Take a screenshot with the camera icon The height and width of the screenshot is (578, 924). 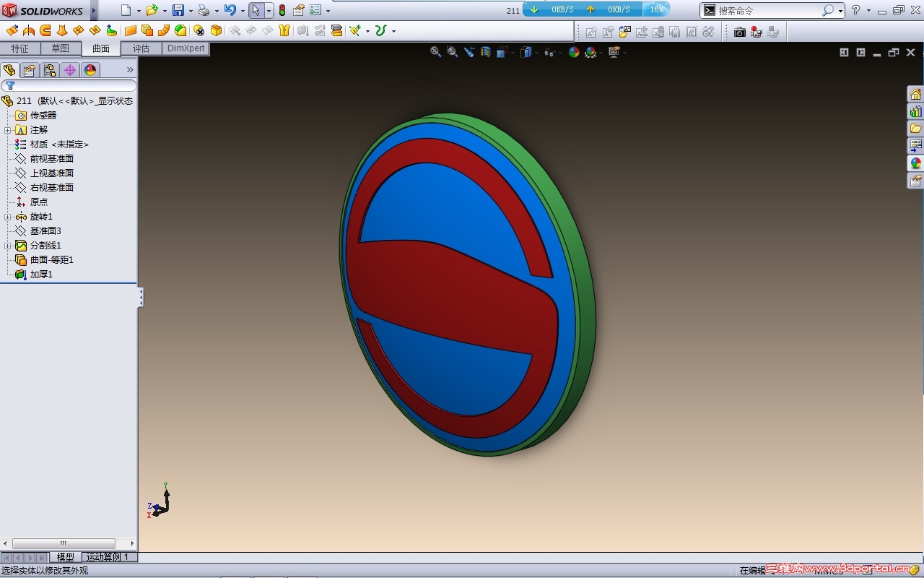pyautogui.click(x=740, y=32)
